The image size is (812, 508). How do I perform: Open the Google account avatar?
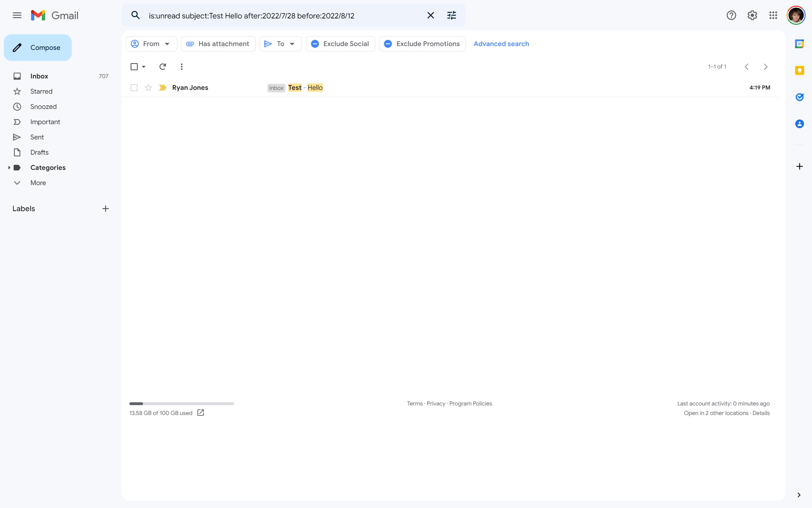pos(796,16)
